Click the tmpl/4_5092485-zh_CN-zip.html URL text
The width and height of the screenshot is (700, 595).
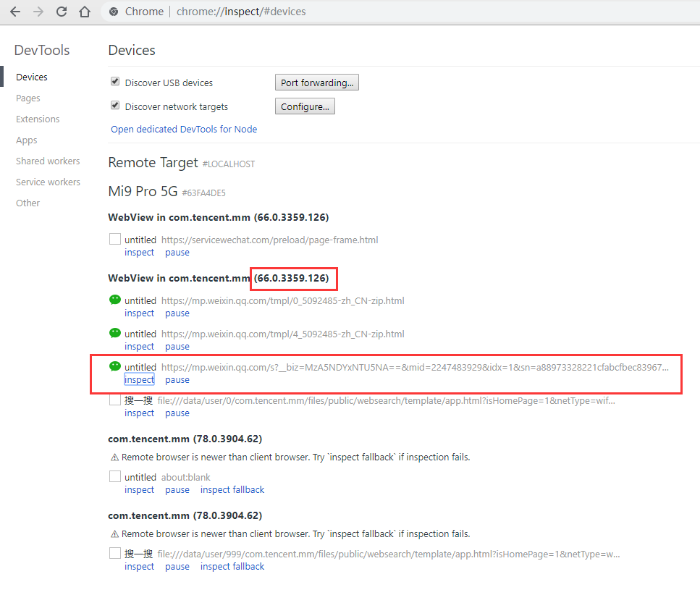pos(283,334)
